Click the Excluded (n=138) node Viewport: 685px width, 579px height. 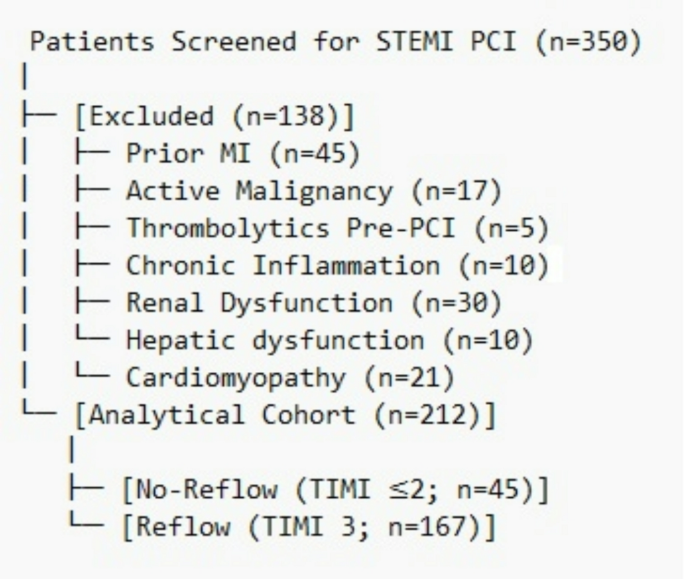coord(214,117)
